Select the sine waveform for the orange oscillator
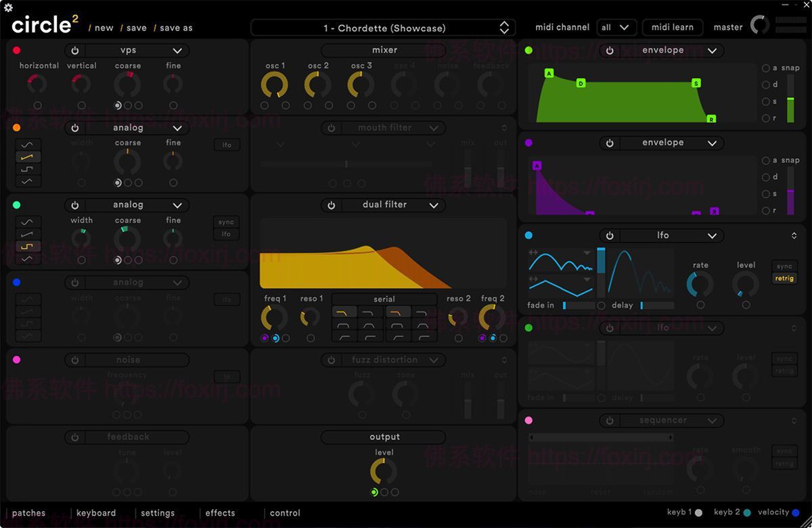Image resolution: width=812 pixels, height=528 pixels. (x=27, y=144)
